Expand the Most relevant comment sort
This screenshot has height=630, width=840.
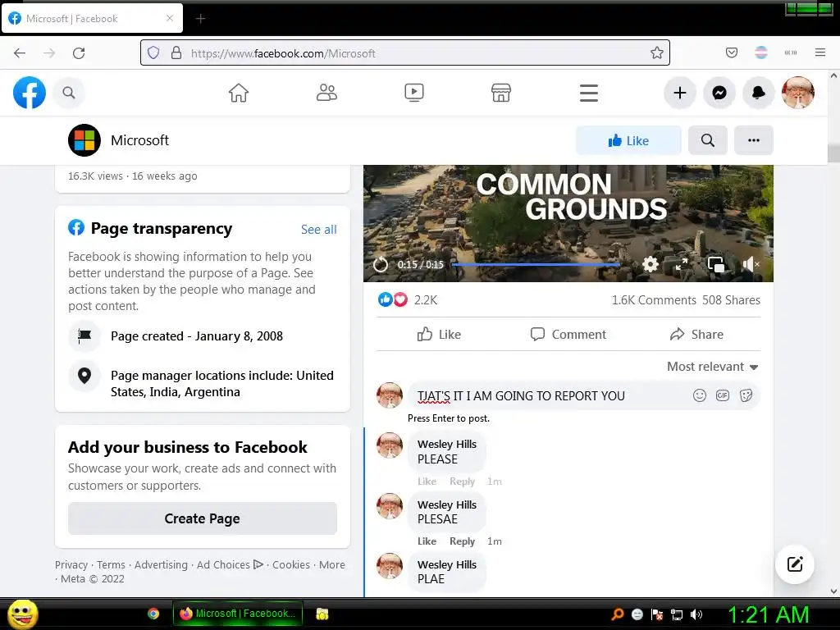point(713,367)
